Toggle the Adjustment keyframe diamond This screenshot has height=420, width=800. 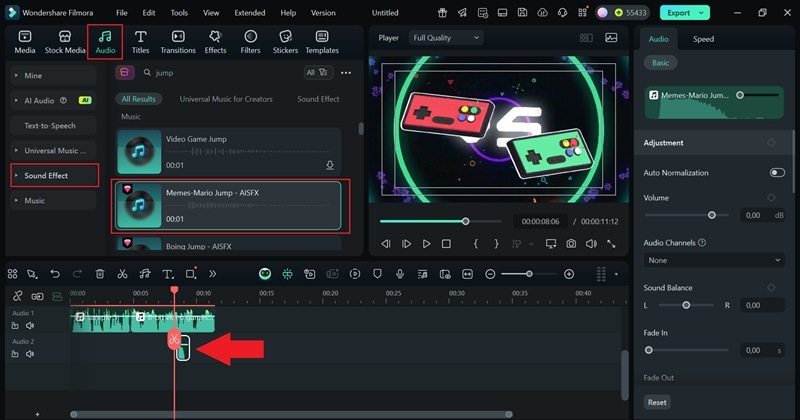point(771,143)
